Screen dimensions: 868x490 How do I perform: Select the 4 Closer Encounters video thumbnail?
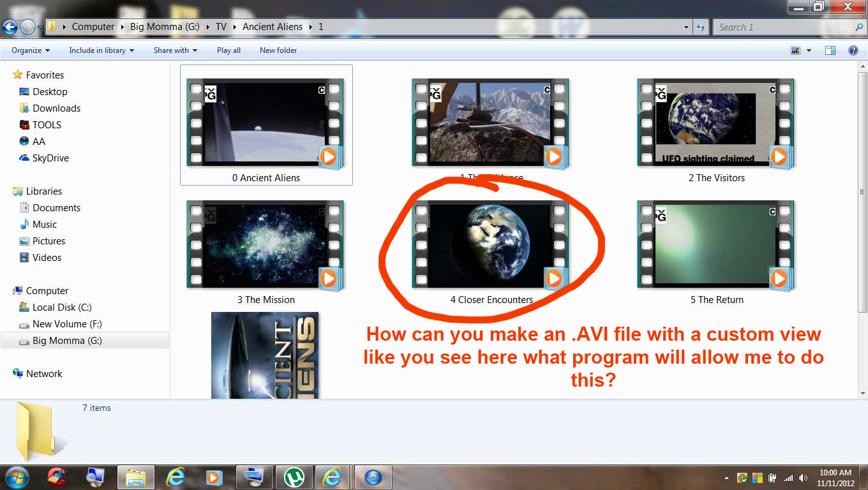coord(490,244)
